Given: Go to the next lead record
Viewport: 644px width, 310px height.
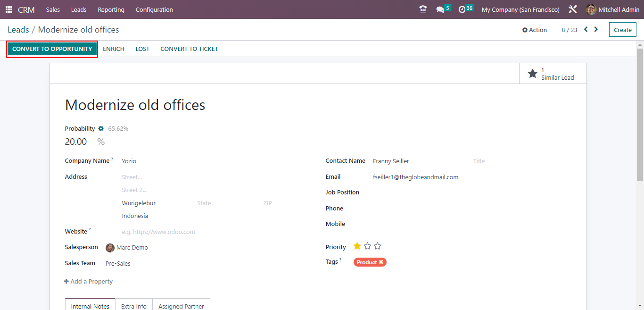Looking at the screenshot, I should (x=595, y=29).
